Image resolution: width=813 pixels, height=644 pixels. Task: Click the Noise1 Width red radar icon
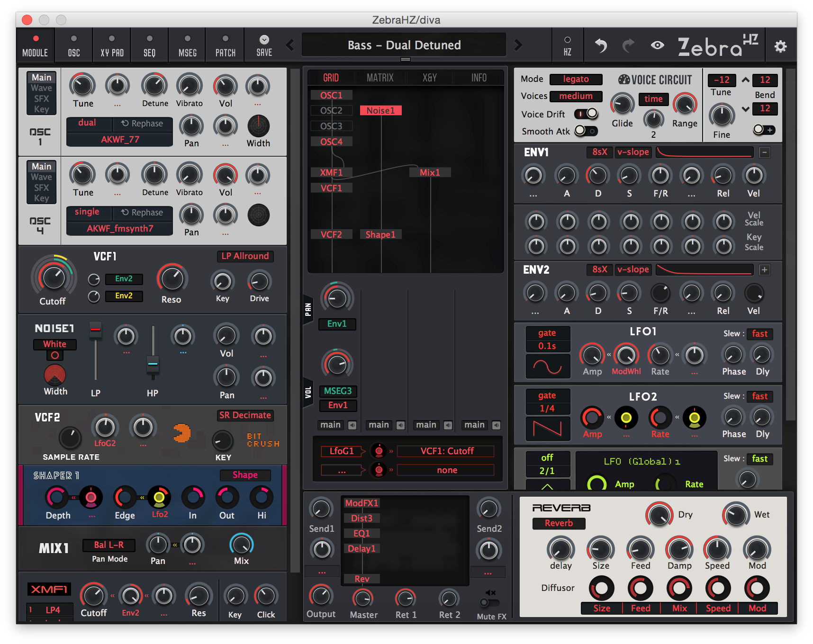click(x=55, y=375)
